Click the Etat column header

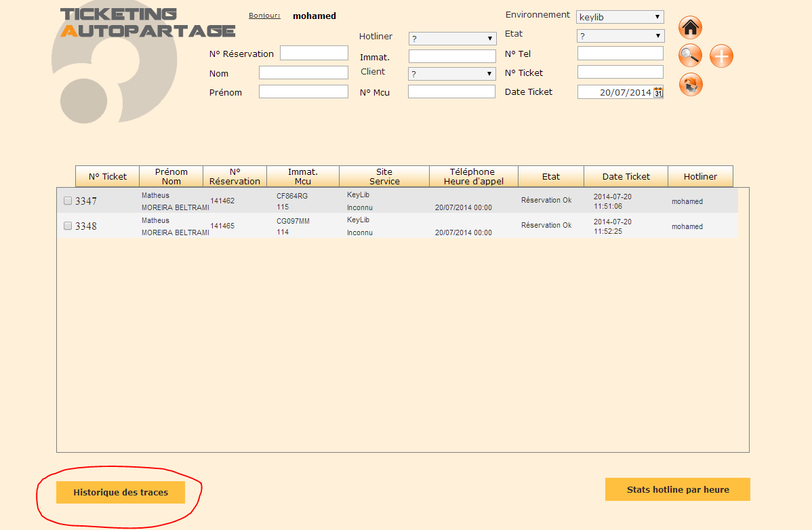pos(550,176)
